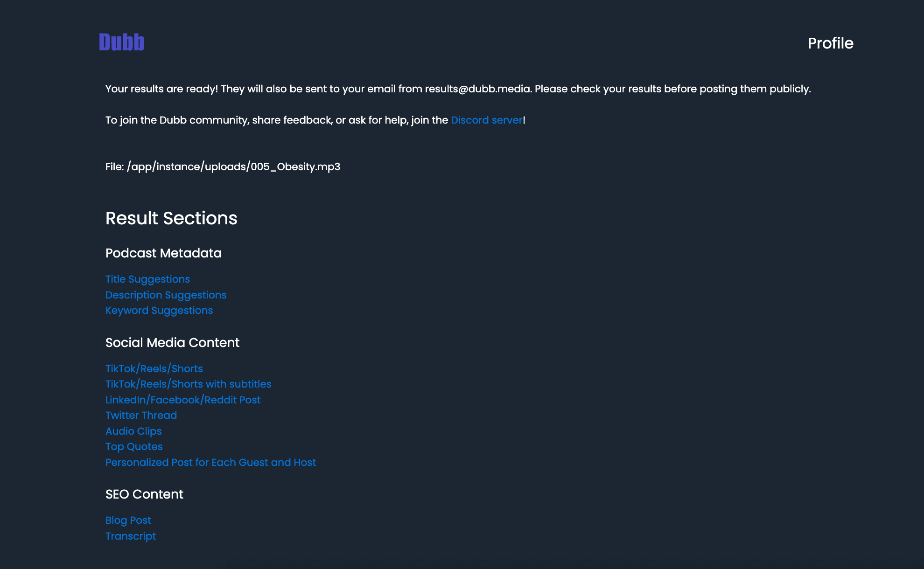View the Twitter Thread
This screenshot has height=569, width=924.
[x=141, y=415]
